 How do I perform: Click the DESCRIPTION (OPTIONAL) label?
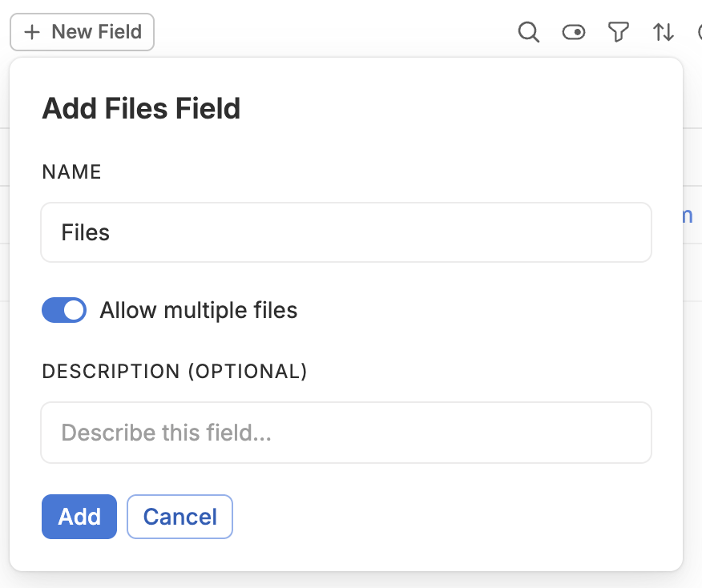[x=175, y=372]
